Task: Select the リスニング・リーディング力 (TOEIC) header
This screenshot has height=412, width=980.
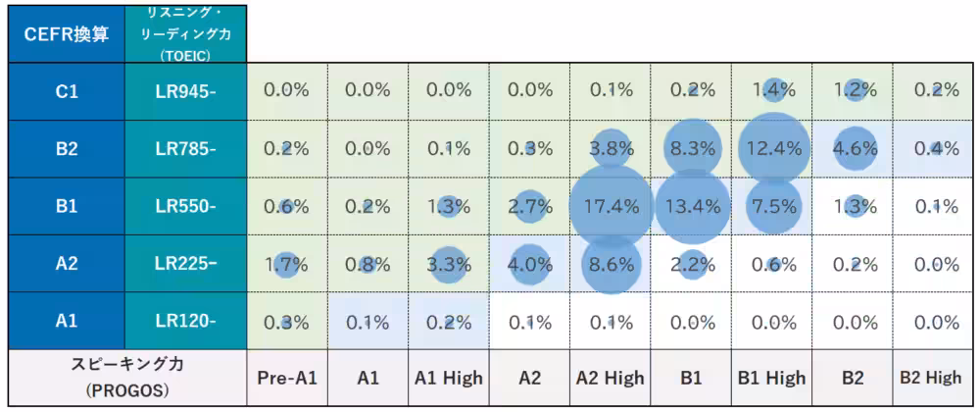Action: (185, 33)
